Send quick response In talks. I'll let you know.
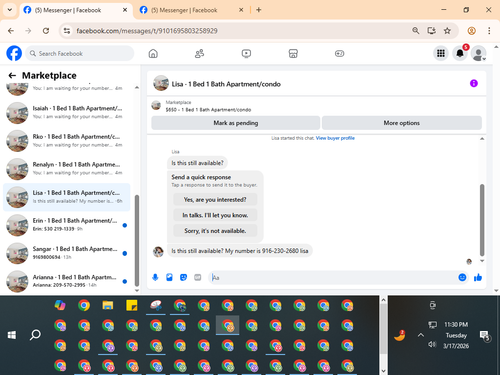Screen dimensions: 500x375 click(x=215, y=215)
